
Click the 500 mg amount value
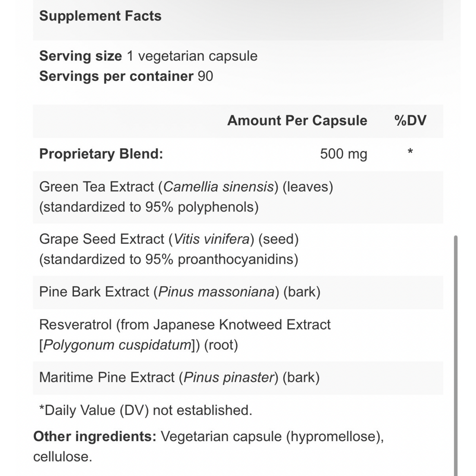(344, 154)
